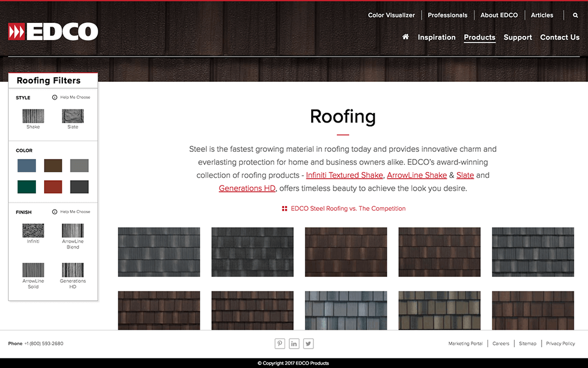
Task: Open About EDCO menu item
Action: [x=499, y=15]
